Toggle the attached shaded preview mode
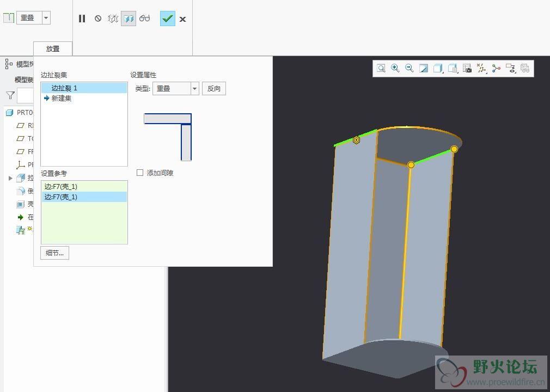 click(x=129, y=19)
